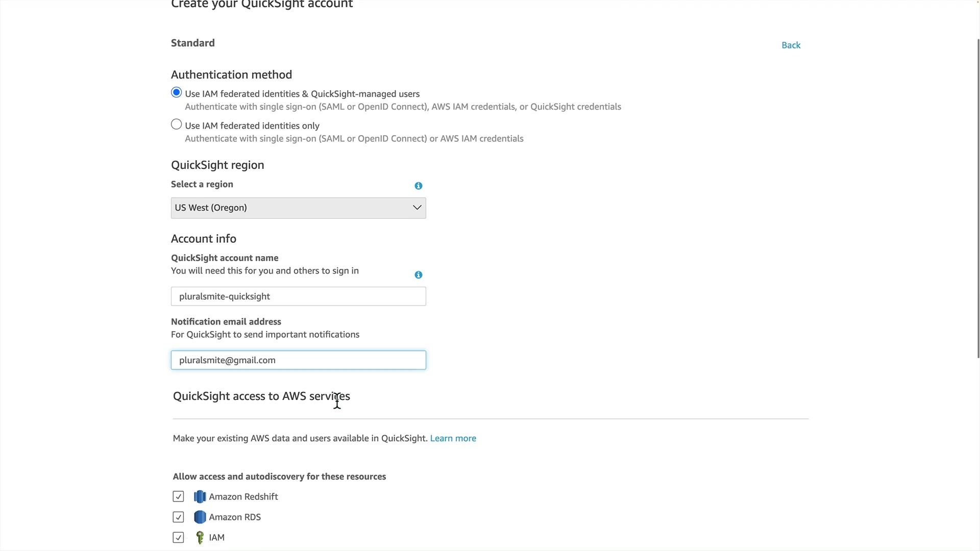Image resolution: width=980 pixels, height=551 pixels.
Task: Go Back to the previous step
Action: [x=791, y=45]
